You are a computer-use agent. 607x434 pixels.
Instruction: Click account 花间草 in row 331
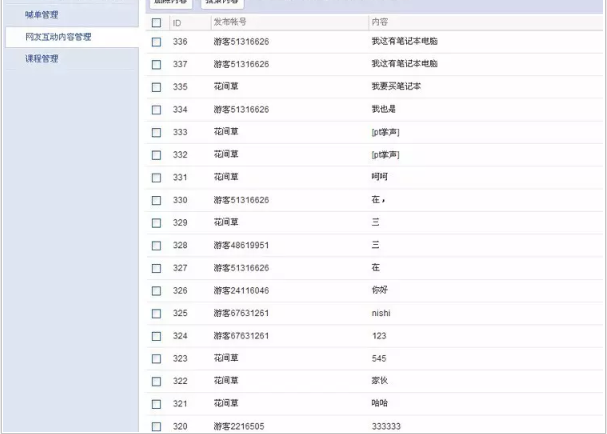226,177
